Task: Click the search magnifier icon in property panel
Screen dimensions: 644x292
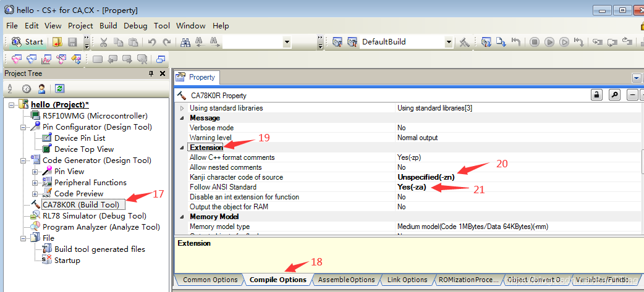Action: click(x=614, y=95)
